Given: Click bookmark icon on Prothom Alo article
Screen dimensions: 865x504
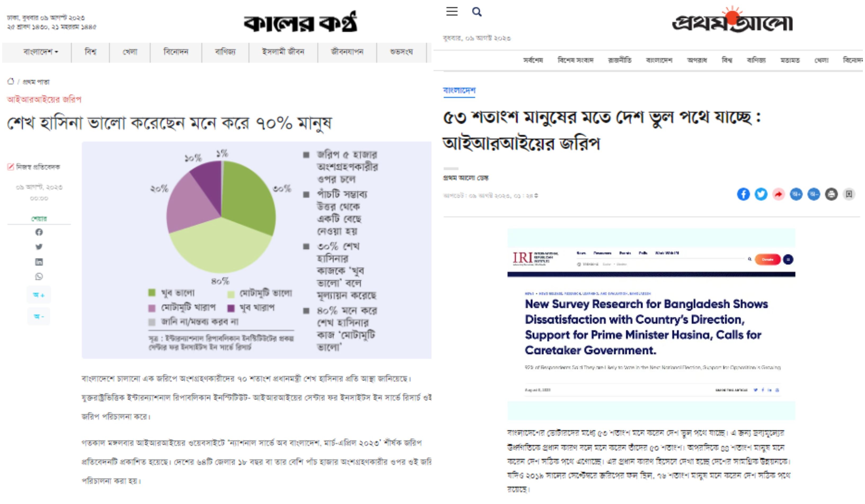Looking at the screenshot, I should coord(849,194).
